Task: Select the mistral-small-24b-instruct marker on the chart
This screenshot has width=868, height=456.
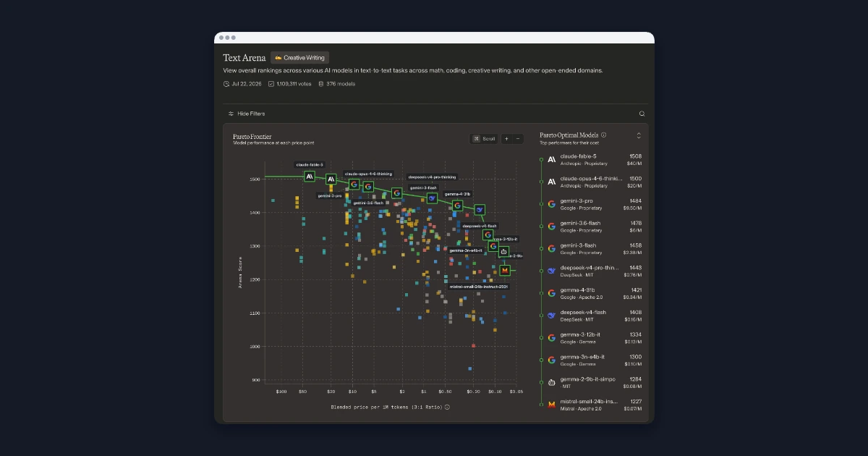Action: click(505, 270)
